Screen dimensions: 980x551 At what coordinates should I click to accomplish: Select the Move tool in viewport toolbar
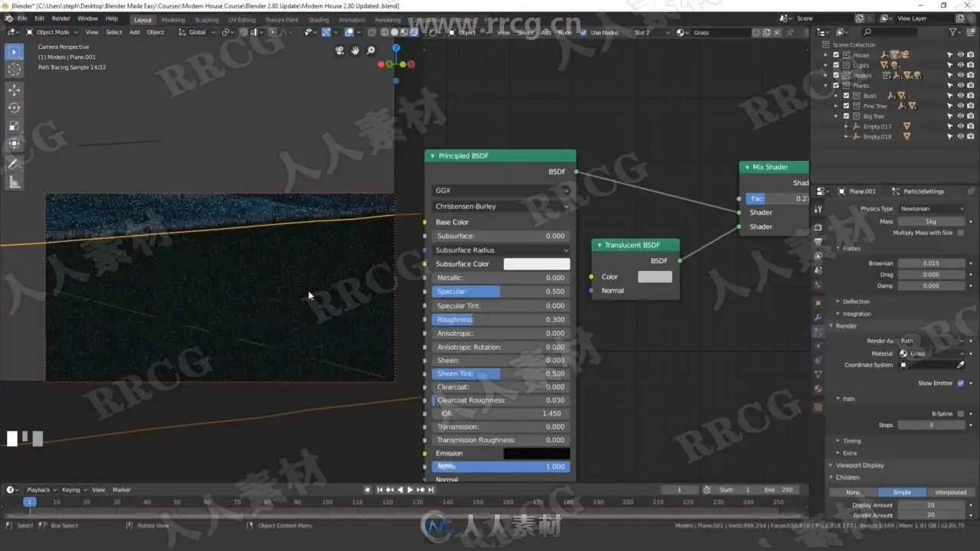[14, 90]
